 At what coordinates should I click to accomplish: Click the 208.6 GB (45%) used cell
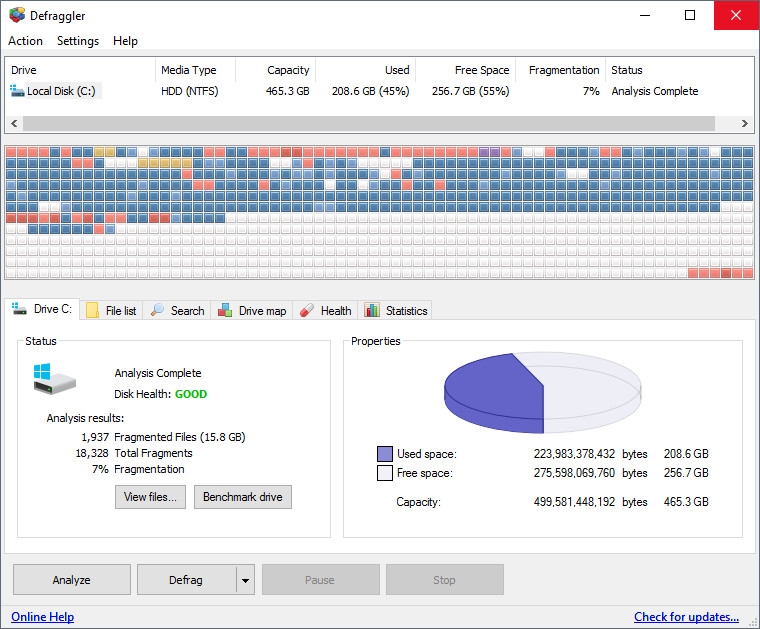370,91
